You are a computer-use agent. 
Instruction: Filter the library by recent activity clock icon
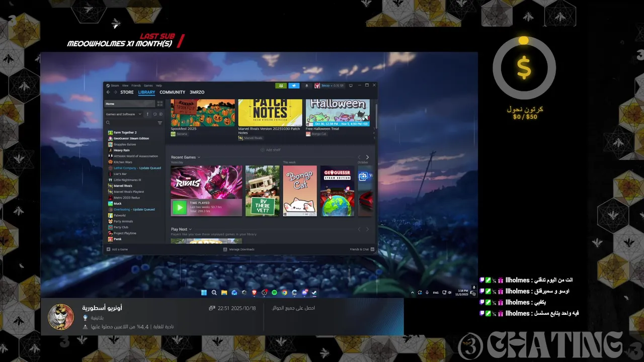pyautogui.click(x=154, y=114)
